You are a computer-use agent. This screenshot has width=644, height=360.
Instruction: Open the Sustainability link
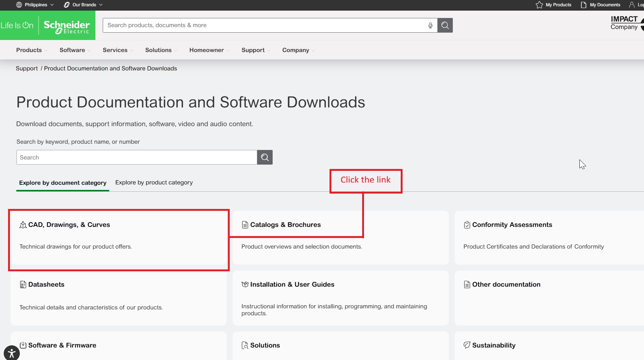(494, 345)
